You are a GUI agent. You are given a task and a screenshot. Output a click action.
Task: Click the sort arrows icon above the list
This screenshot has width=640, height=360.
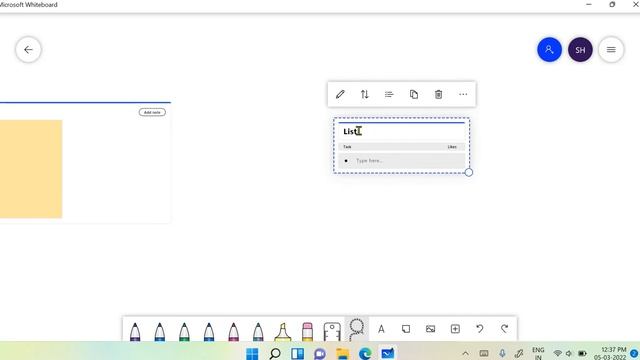pos(364,94)
